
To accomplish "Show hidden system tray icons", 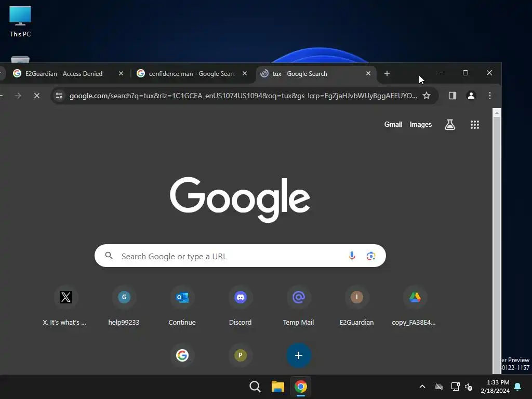I will [422, 387].
